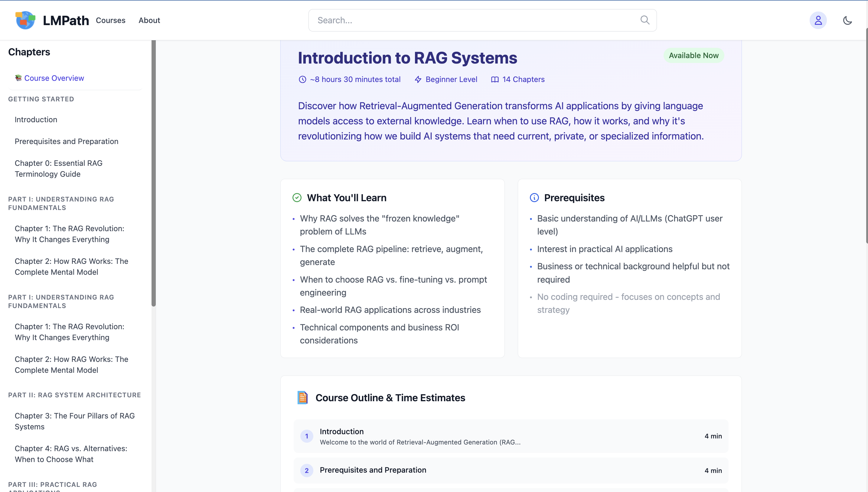Click number 1 badge in course outline
Screen dimensions: 868x492
pyautogui.click(x=307, y=436)
